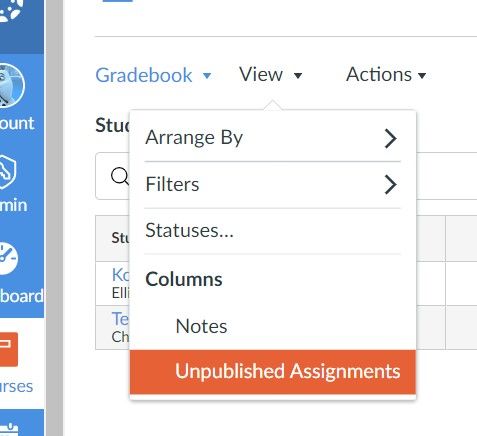Screen dimensions: 477x436
Task: Open the Gradebook dropdown menu
Action: coord(153,75)
